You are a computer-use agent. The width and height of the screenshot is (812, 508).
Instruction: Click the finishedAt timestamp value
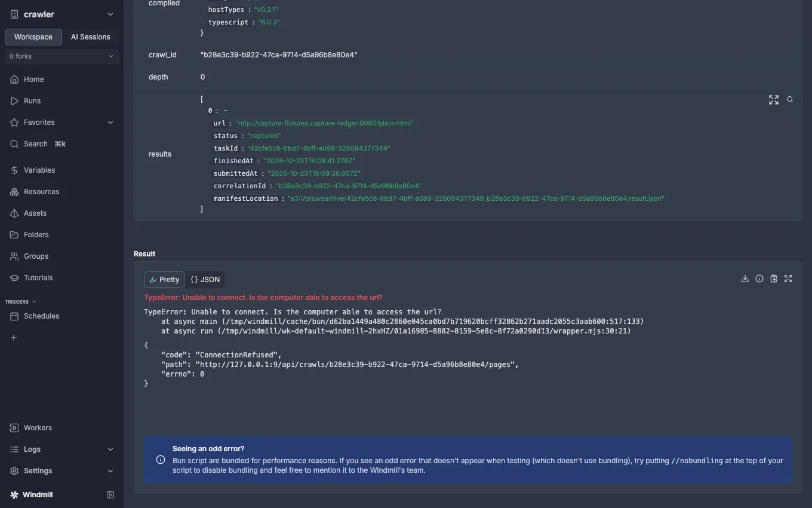309,161
